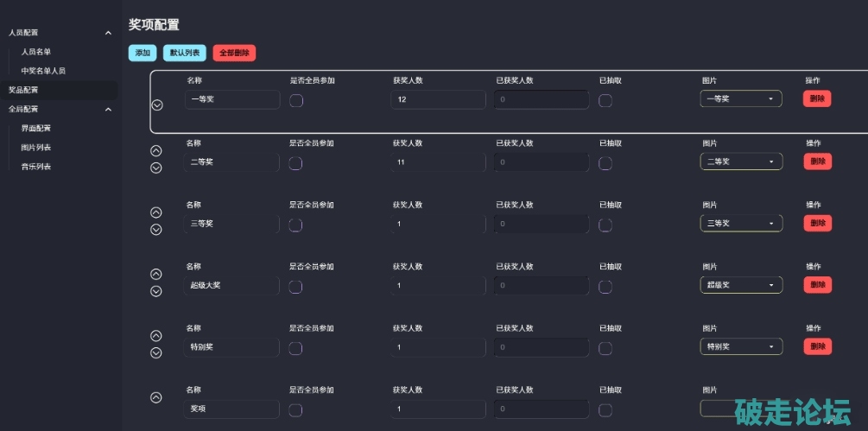This screenshot has width=868, height=431.
Task: Enable 是否全员参加 for 一等奖
Action: point(295,100)
